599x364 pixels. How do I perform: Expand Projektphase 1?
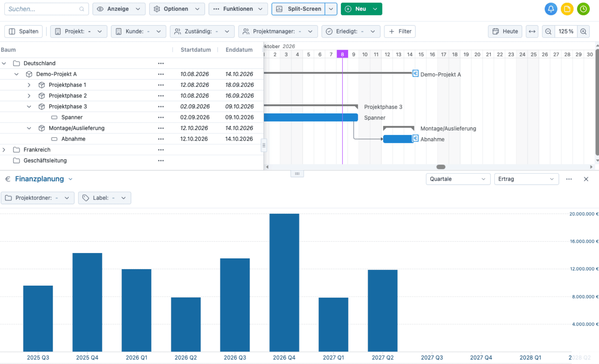[29, 85]
